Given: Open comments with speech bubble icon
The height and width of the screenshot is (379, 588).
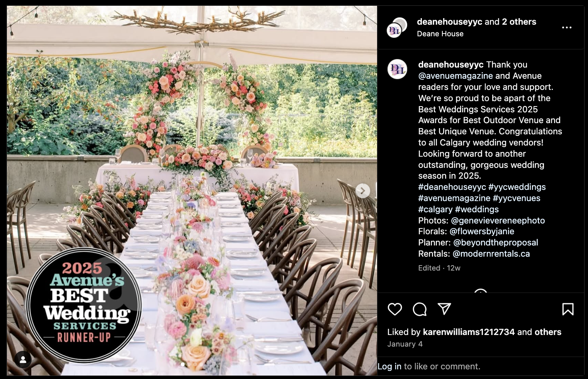Looking at the screenshot, I should click(420, 309).
